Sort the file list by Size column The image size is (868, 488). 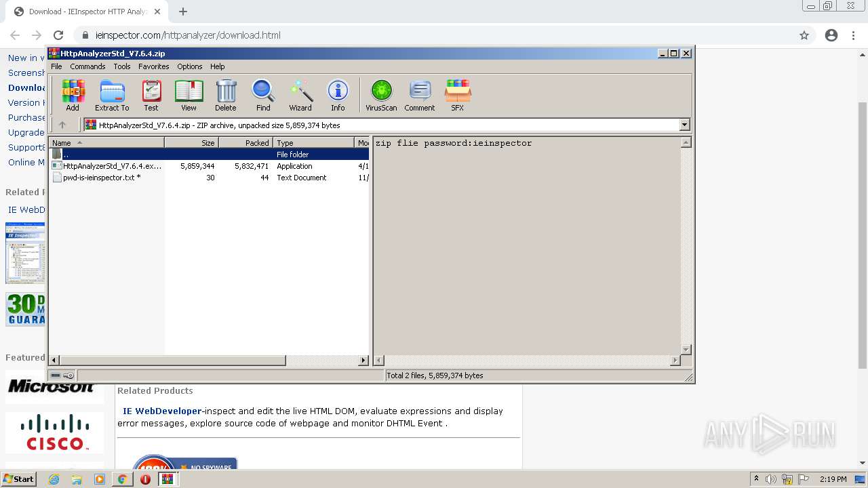[191, 142]
